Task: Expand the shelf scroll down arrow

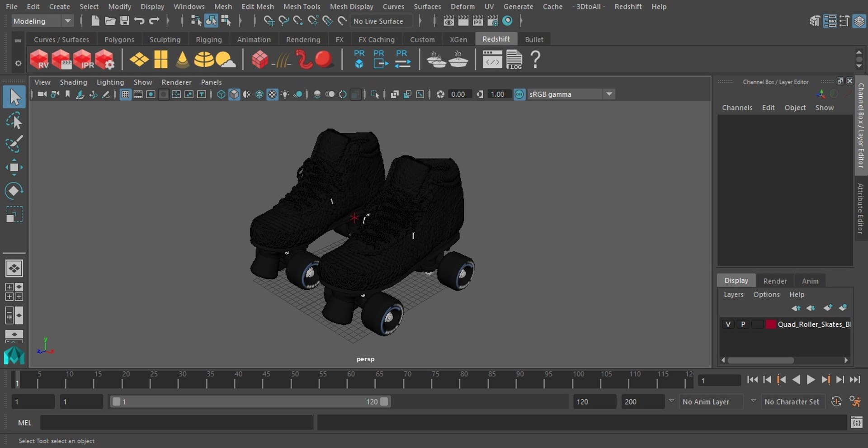Action: coord(859,66)
